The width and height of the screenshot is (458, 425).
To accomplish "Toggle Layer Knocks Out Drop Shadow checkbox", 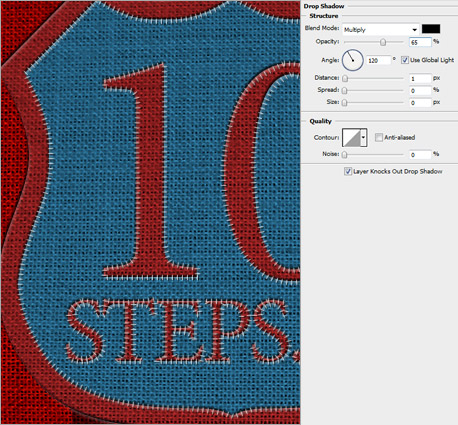I will 348,171.
